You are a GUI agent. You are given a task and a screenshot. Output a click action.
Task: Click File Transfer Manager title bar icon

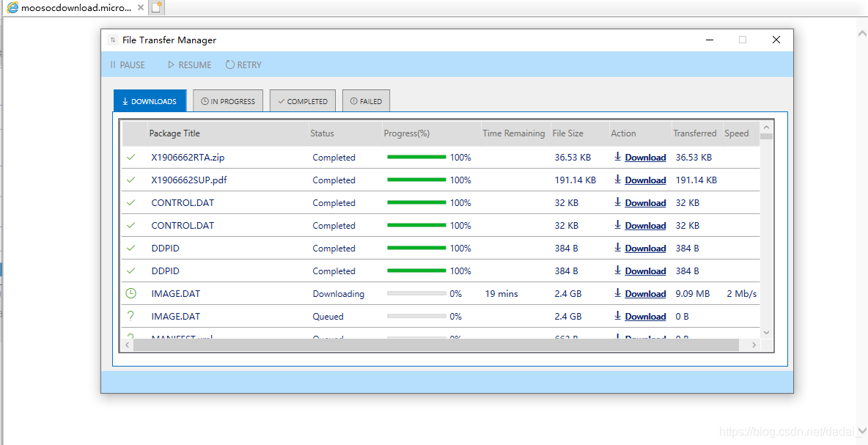click(x=113, y=40)
